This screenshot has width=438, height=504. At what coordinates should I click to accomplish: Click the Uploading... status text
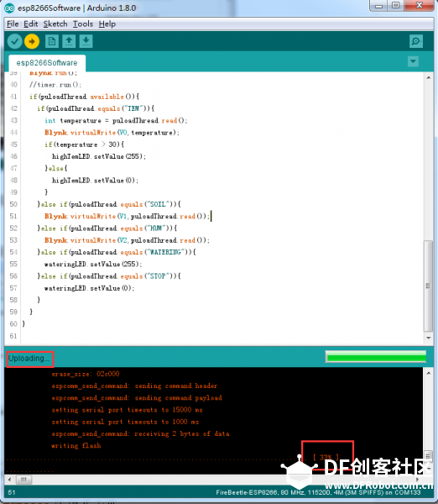[30, 359]
